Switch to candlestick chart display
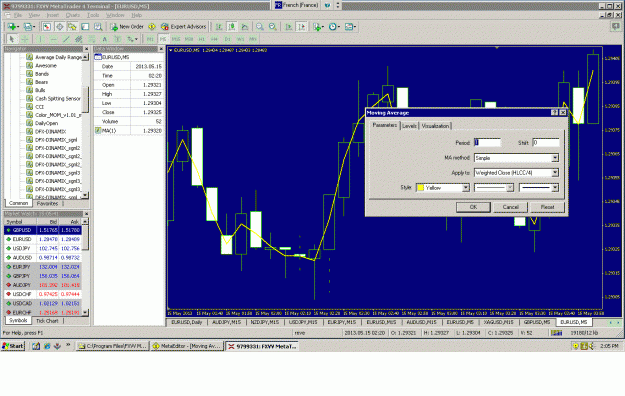 pyautogui.click(x=232, y=27)
